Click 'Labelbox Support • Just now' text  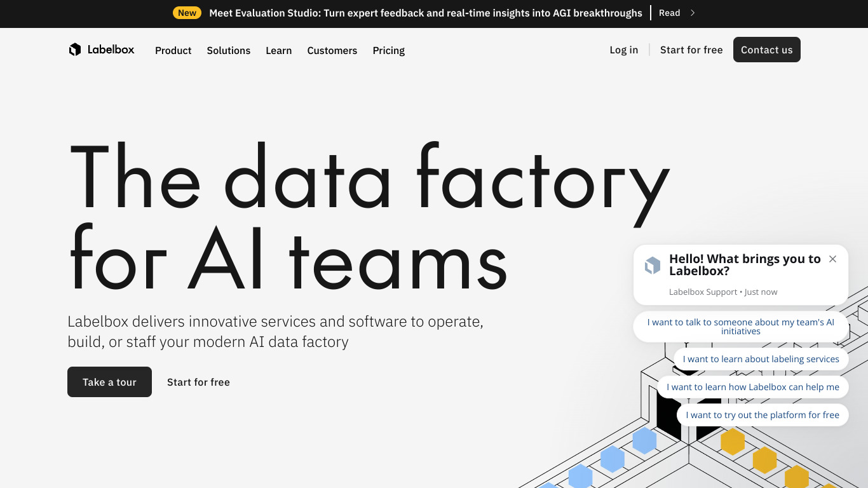(723, 292)
